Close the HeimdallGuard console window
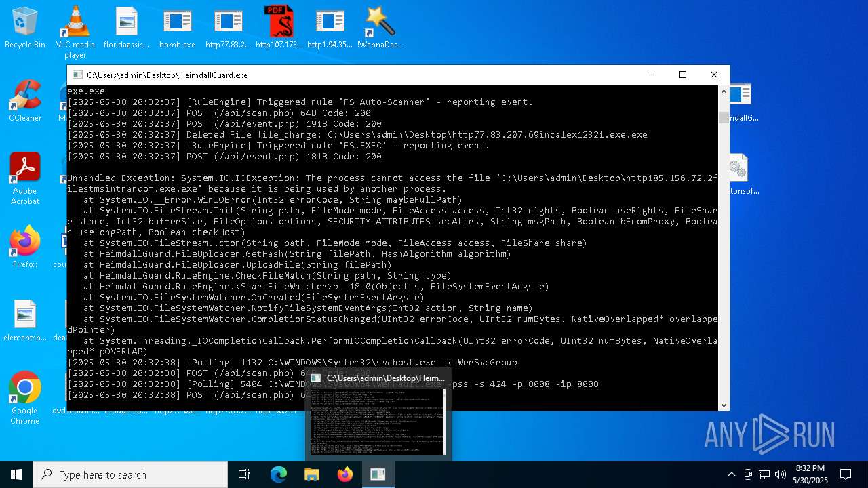The height and width of the screenshot is (488, 868). coord(714,75)
